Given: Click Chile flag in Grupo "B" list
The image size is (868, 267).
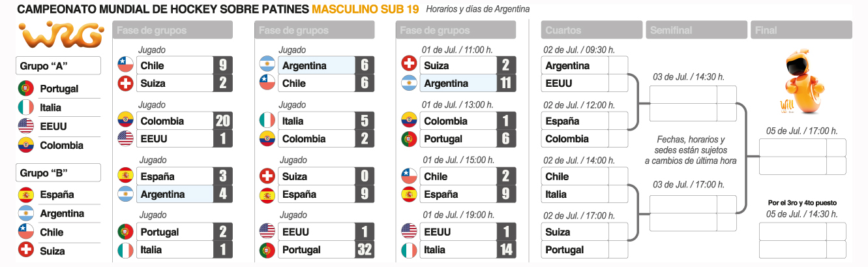Looking at the screenshot, I should coord(26,232).
